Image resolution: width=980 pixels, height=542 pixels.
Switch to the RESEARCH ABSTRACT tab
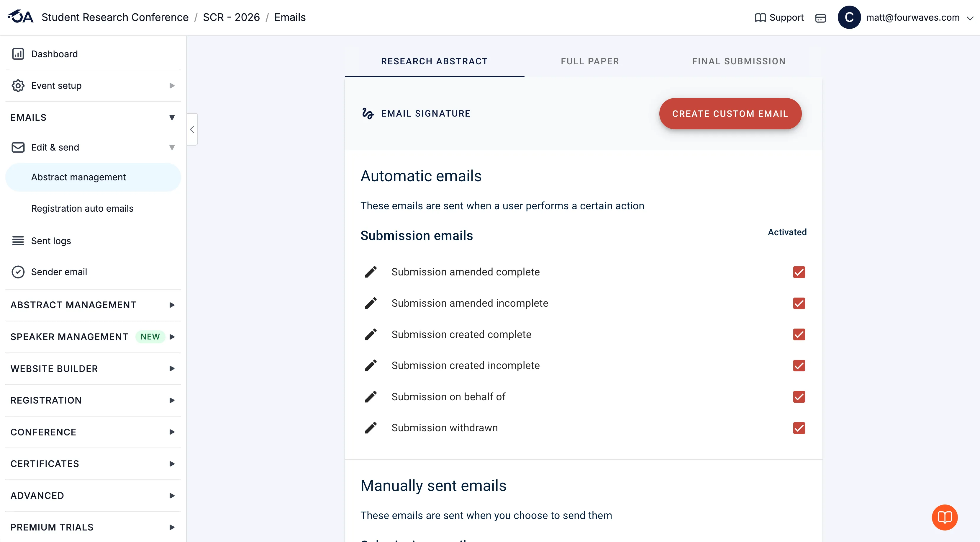[435, 61]
